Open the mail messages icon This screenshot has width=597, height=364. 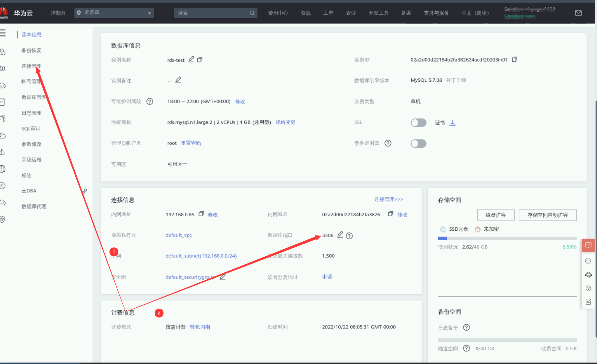click(579, 13)
